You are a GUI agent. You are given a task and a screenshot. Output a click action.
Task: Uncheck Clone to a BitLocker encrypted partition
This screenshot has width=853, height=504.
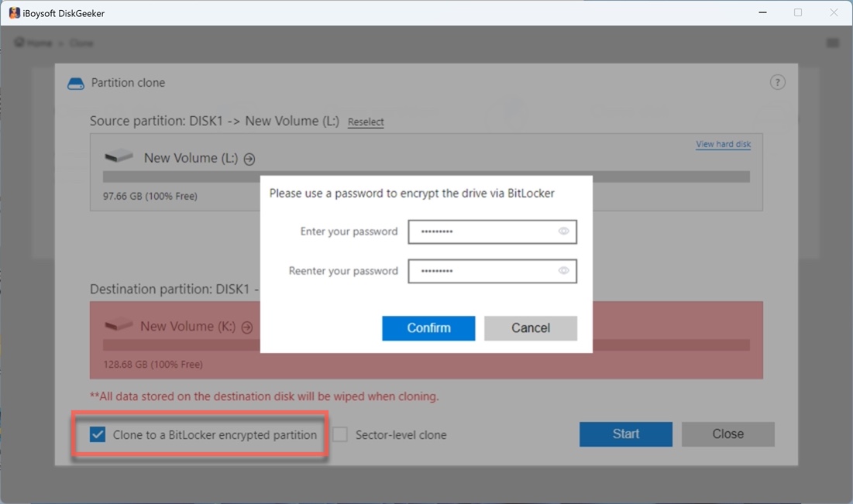point(98,434)
